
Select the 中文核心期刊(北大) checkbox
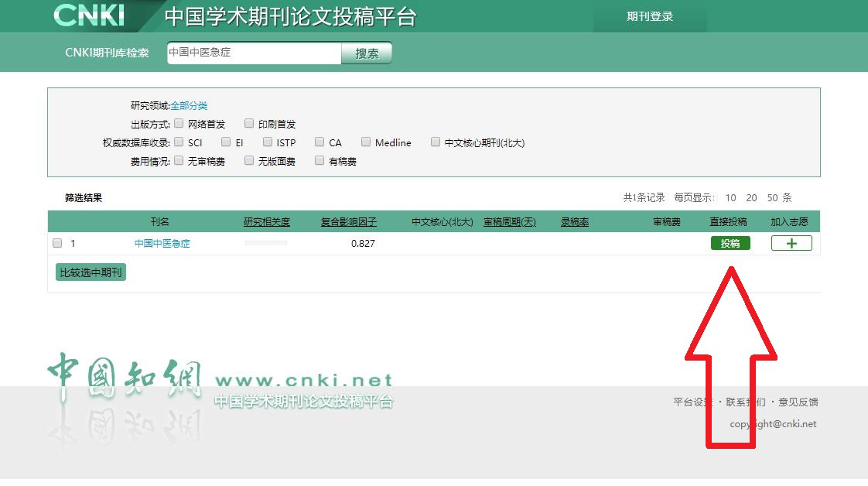click(x=436, y=142)
